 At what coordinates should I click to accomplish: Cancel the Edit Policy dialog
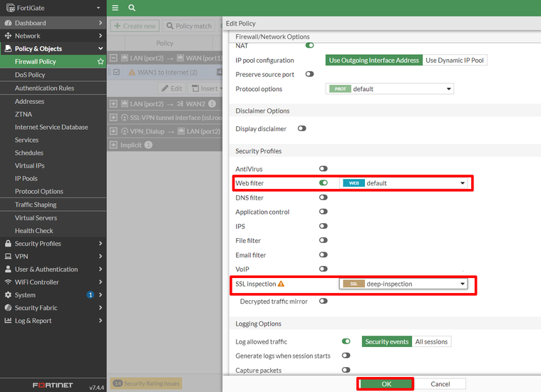pos(440,383)
